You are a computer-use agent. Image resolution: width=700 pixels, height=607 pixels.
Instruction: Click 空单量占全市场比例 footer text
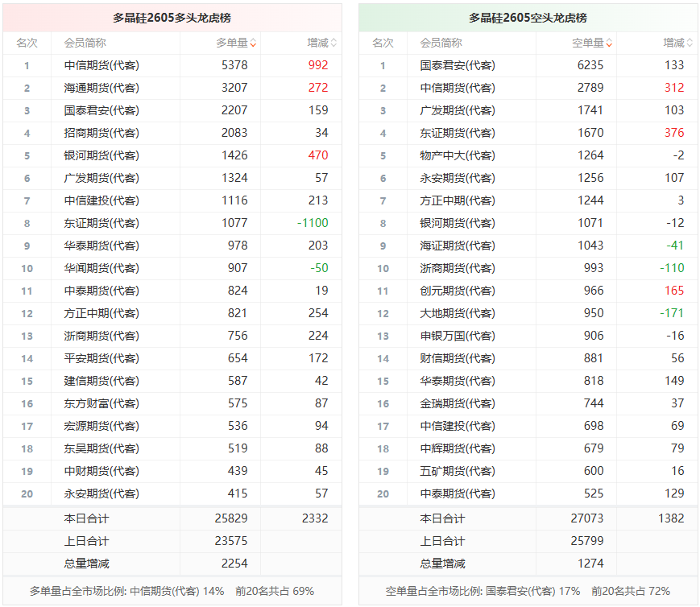[528, 592]
